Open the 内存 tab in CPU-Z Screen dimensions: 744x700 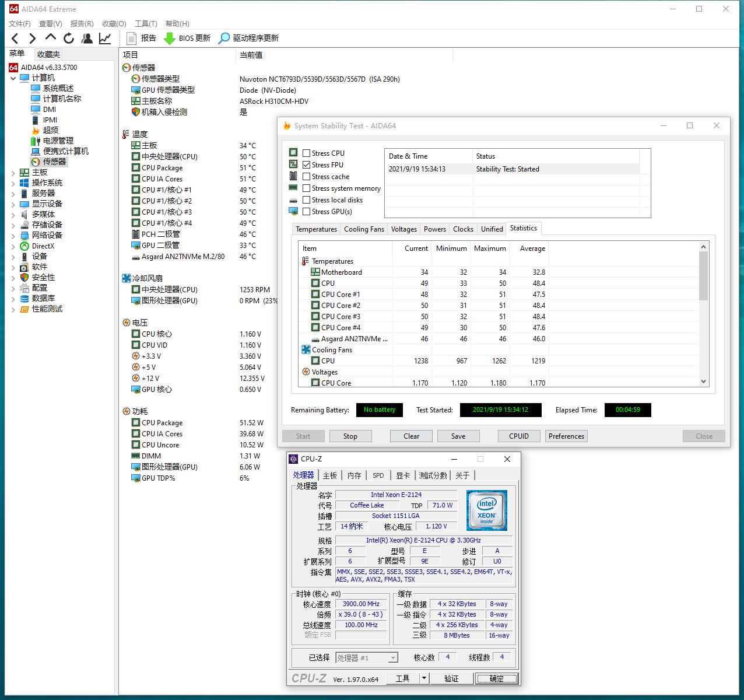point(354,475)
